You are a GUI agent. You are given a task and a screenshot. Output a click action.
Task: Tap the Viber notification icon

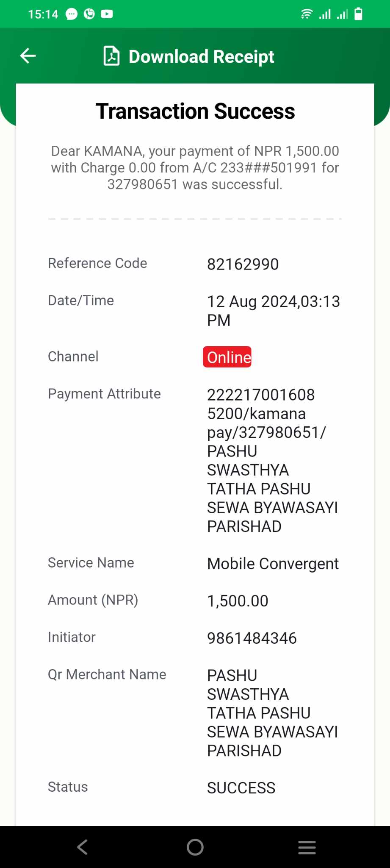click(x=89, y=14)
